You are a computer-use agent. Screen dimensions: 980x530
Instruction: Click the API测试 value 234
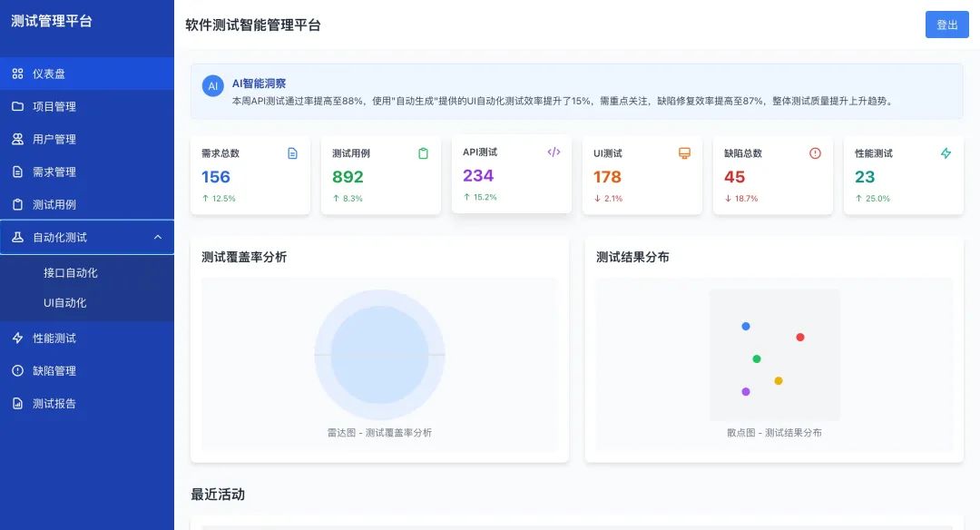pos(478,176)
